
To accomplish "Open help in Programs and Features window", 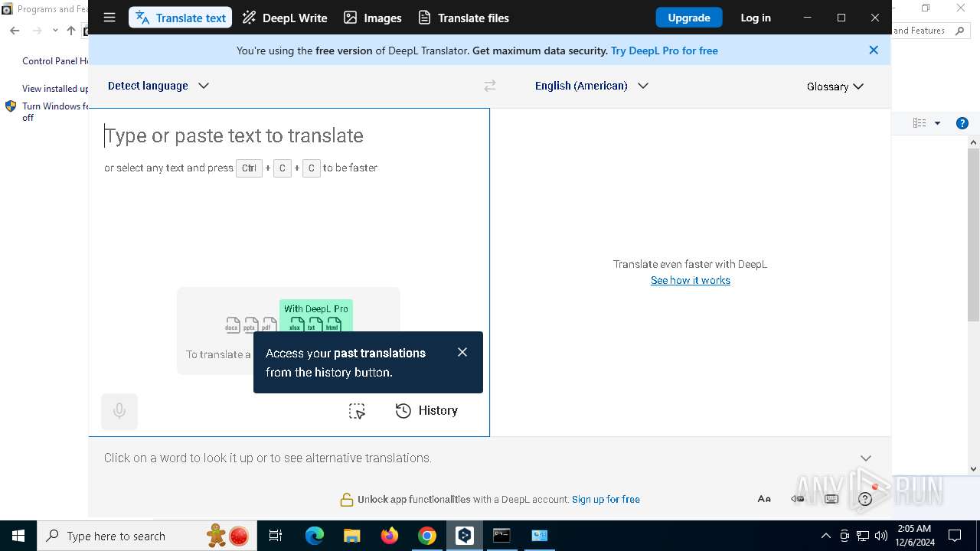I will tap(962, 123).
